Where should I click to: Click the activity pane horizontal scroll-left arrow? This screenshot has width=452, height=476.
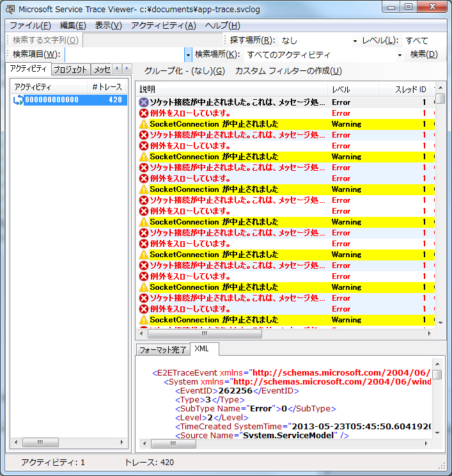[16, 442]
